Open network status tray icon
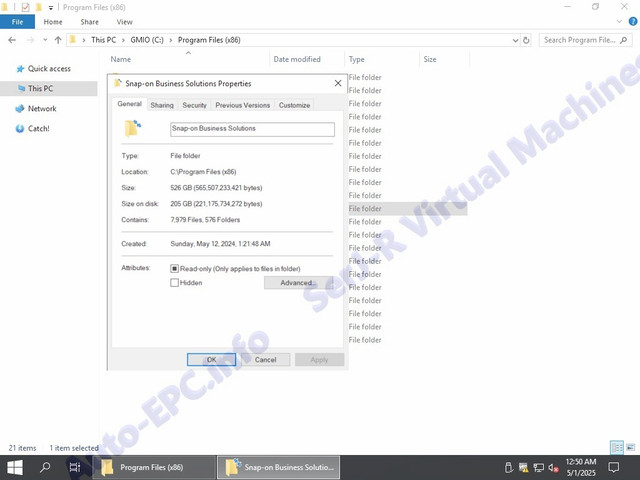Screen dimensions: 640x480 (538, 467)
